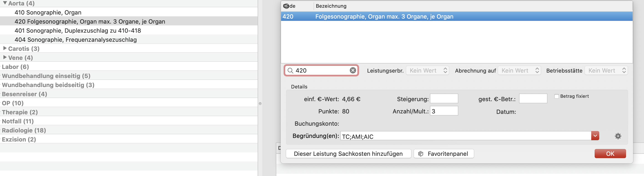Click Dieser Leistung Sachkosten hinzufügen
This screenshot has height=176, width=644.
(x=348, y=154)
